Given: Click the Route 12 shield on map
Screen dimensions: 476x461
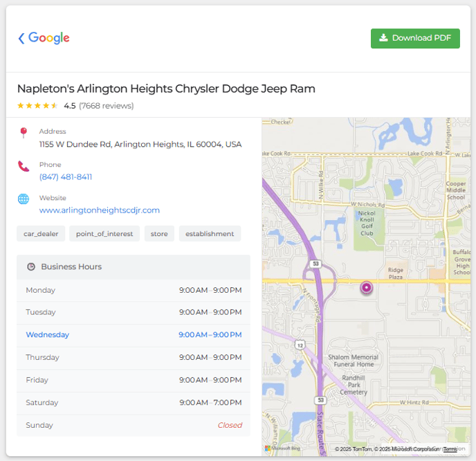Looking at the screenshot, I should (300, 345).
